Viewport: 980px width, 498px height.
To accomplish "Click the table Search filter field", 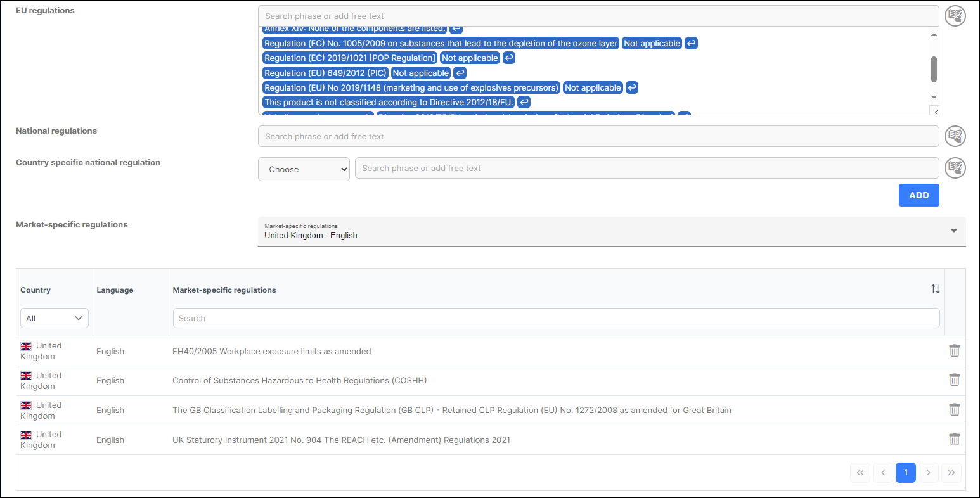I will (x=556, y=318).
